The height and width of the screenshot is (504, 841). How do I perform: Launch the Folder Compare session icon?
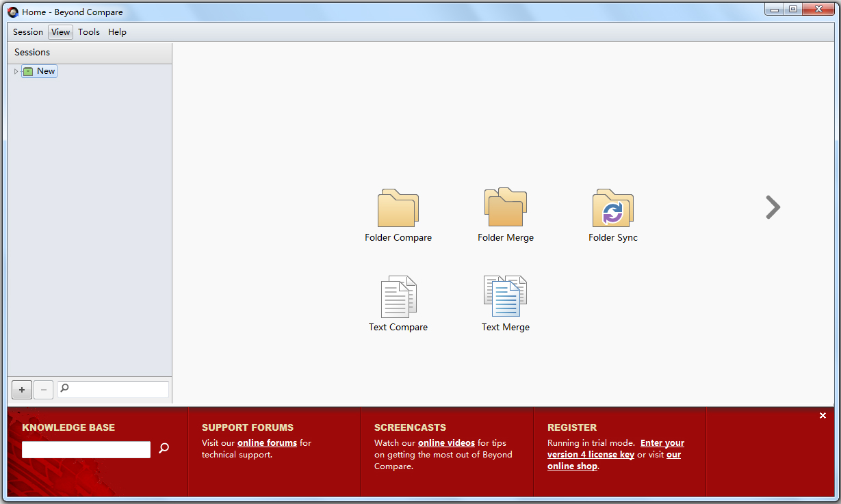398,208
